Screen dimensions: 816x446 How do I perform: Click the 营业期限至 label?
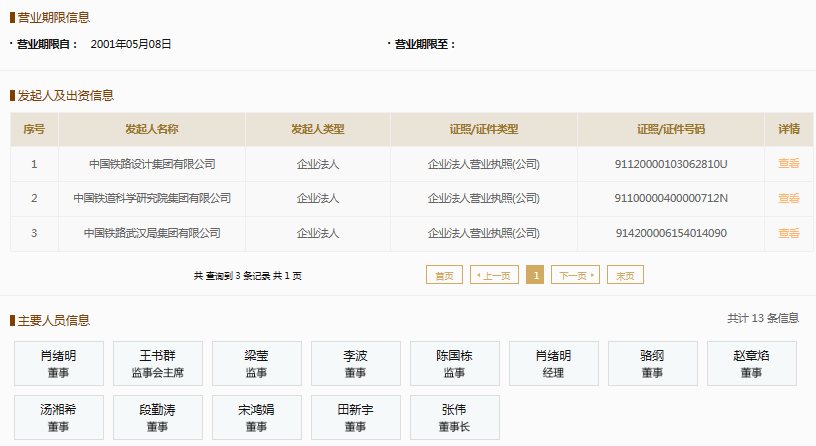coord(425,44)
